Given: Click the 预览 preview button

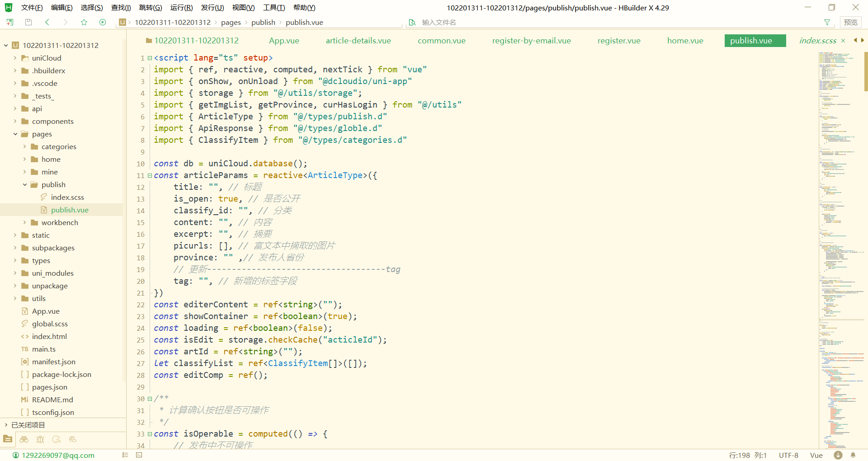Looking at the screenshot, I should (850, 22).
